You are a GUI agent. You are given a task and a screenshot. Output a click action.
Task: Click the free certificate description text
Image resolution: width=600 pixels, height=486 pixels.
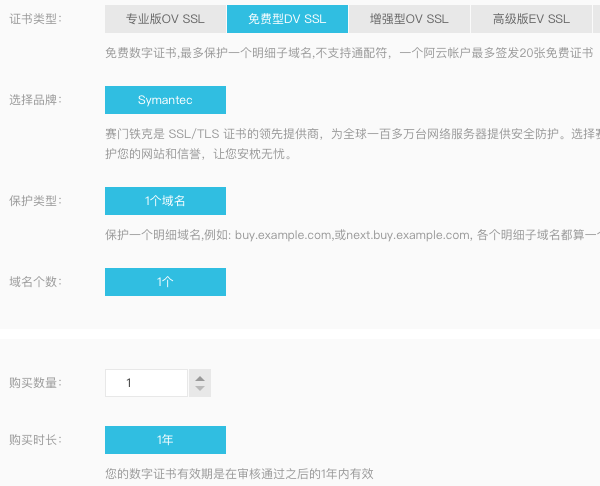[349, 53]
